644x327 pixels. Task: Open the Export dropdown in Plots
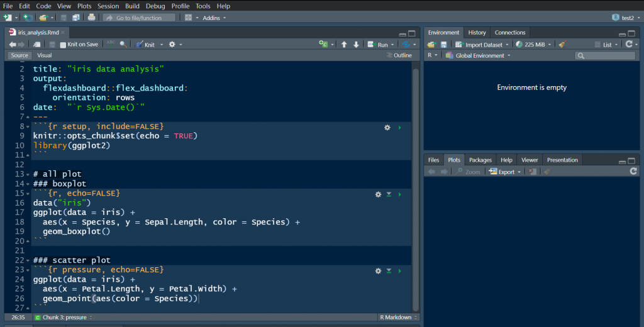click(505, 172)
